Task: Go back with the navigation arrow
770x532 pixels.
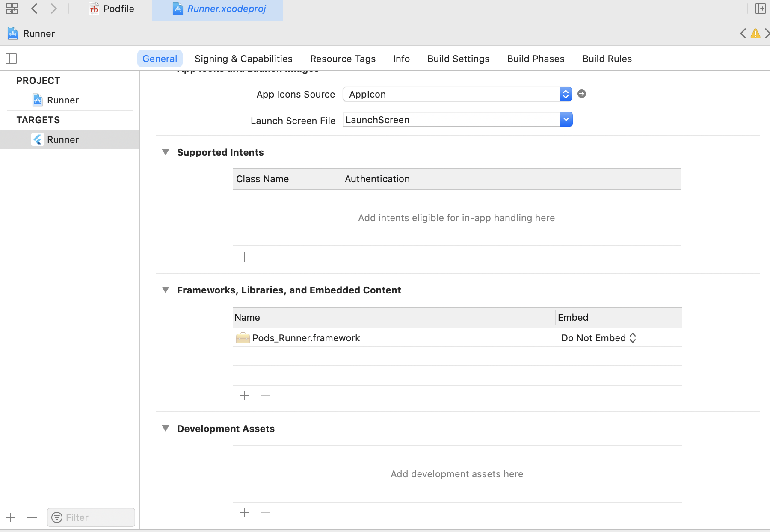Action: [35, 9]
